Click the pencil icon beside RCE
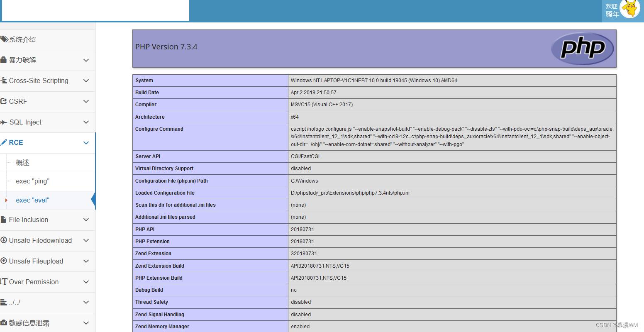644x332 pixels. (x=4, y=142)
